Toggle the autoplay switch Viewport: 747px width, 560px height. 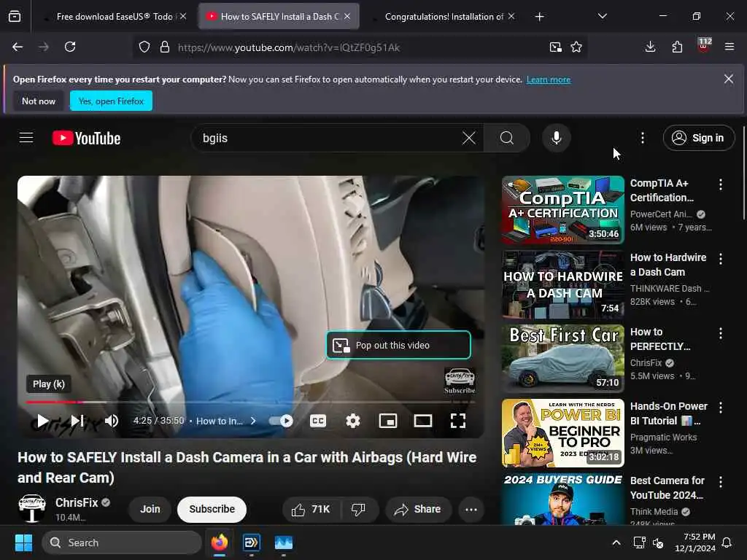(281, 421)
